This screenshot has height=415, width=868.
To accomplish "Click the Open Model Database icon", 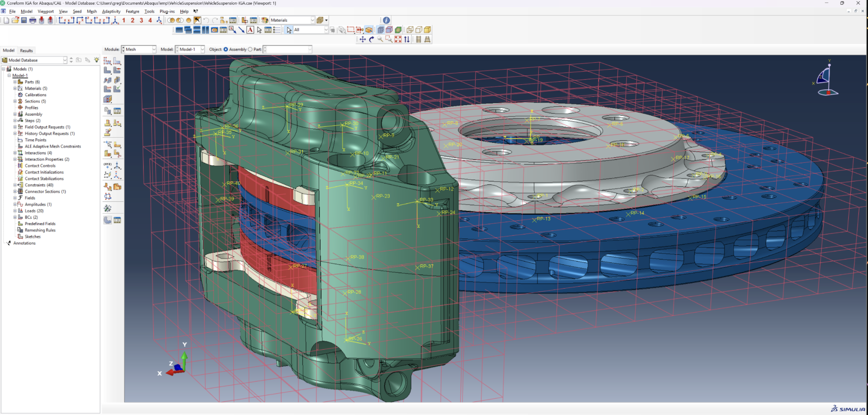I will point(15,20).
